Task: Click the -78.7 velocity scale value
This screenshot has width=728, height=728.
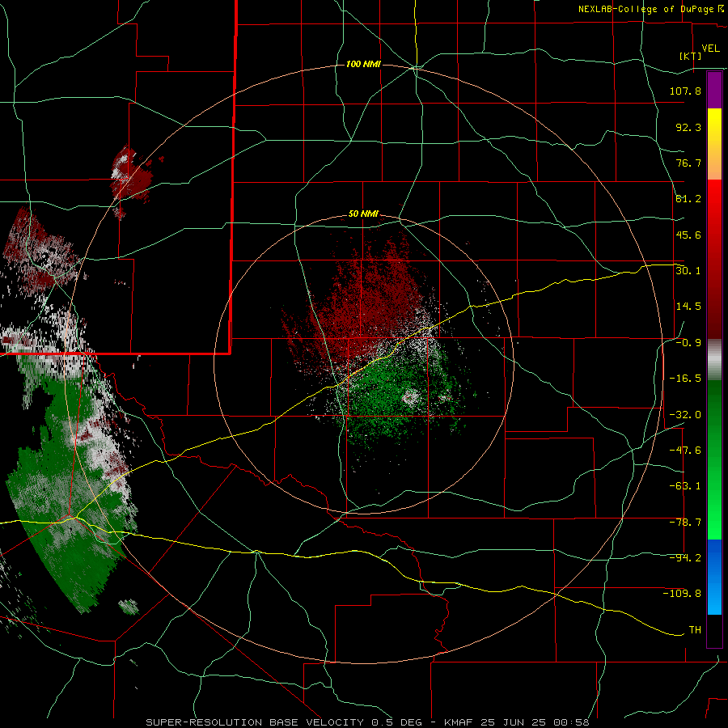Action: 685,523
